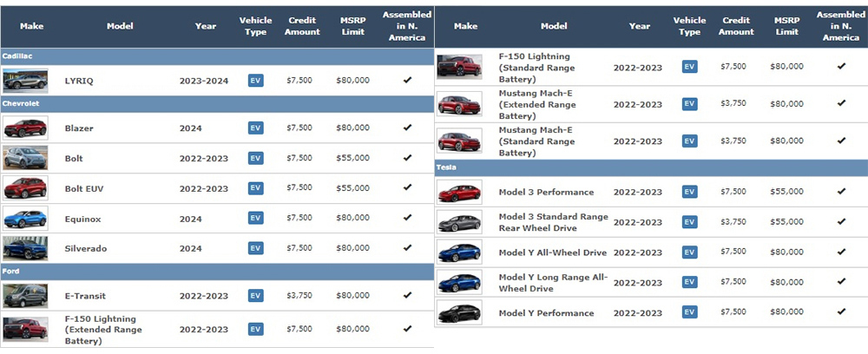Select the LYRIQ model name
Viewport: 868px width, 354px height.
(79, 81)
